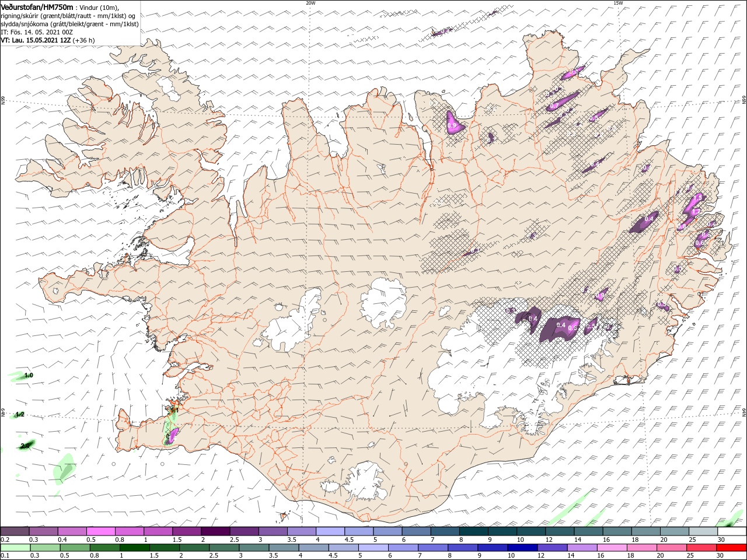Click the '0.2' label on upper snow legend

point(5,540)
